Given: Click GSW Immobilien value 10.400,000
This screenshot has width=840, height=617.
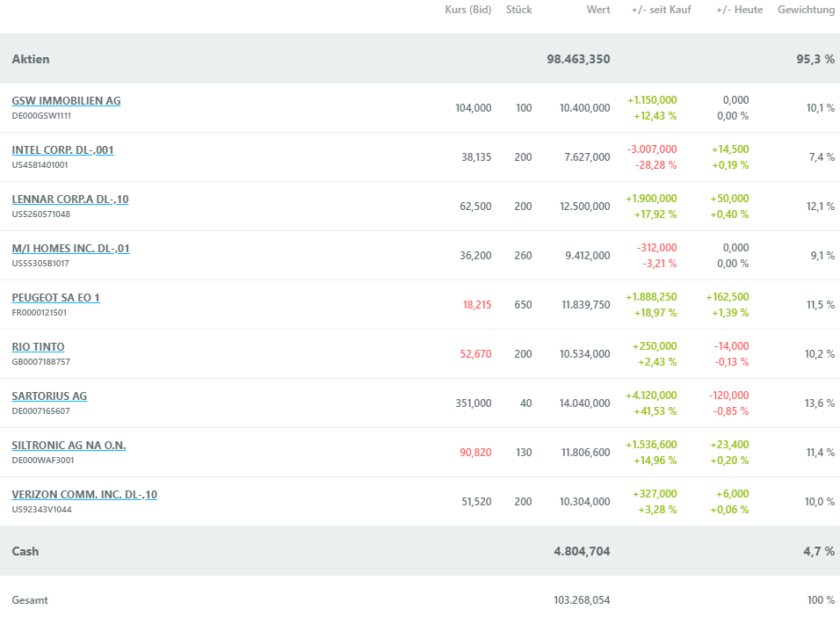Looking at the screenshot, I should point(585,108).
